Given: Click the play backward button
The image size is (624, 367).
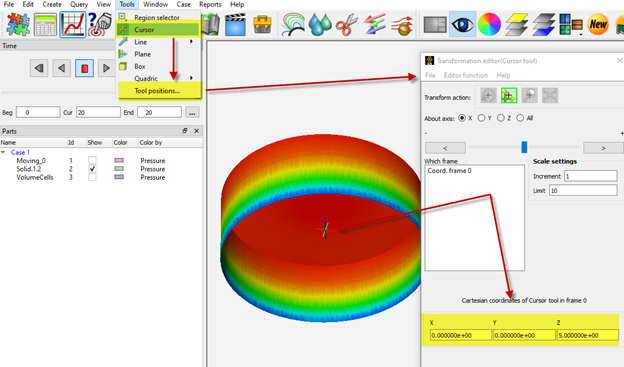Looking at the screenshot, I should [x=61, y=68].
